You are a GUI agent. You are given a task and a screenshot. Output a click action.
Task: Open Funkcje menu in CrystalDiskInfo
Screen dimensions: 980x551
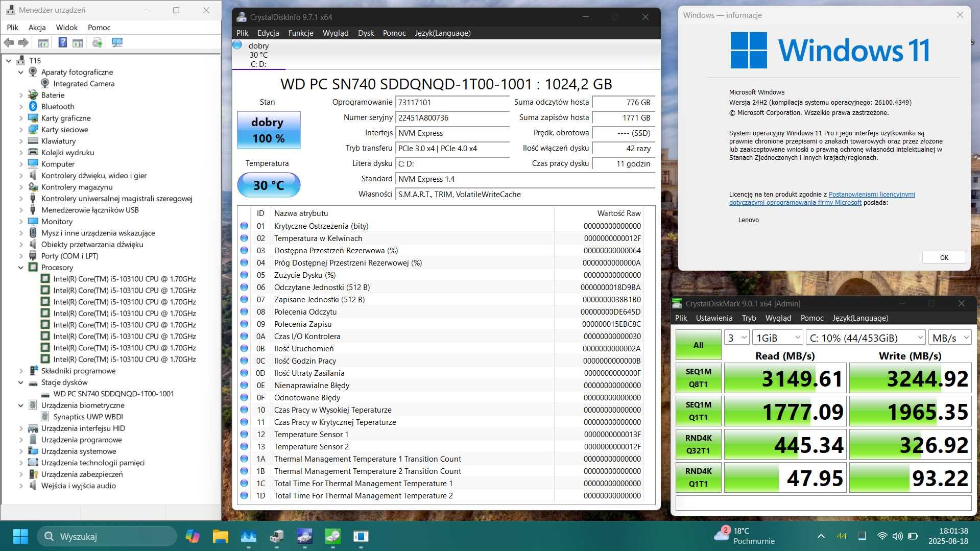(301, 33)
